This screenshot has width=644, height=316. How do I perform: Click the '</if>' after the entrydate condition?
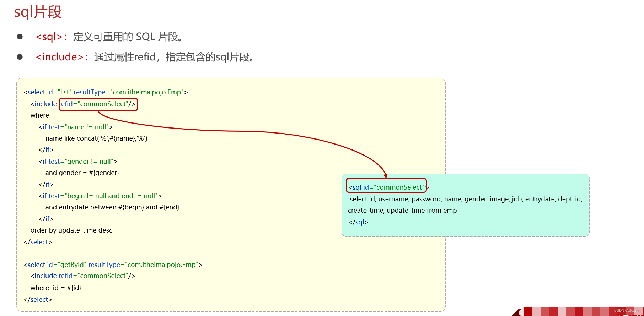[x=46, y=219]
